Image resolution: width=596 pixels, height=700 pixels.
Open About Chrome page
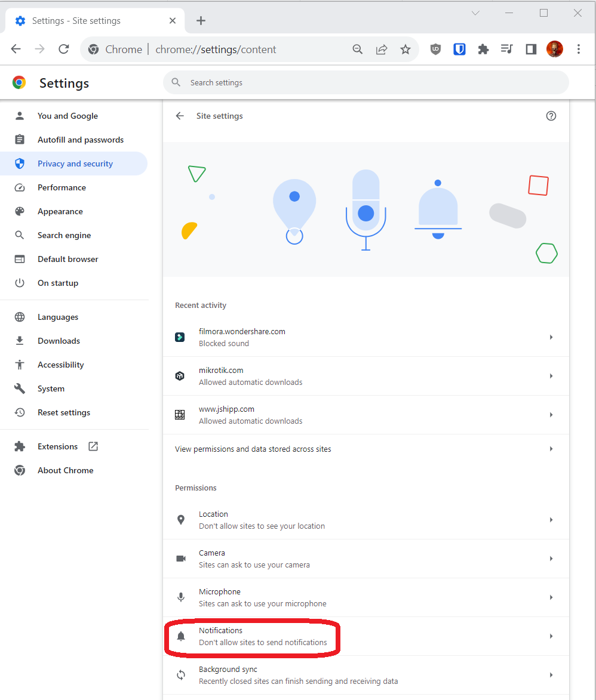point(73,470)
